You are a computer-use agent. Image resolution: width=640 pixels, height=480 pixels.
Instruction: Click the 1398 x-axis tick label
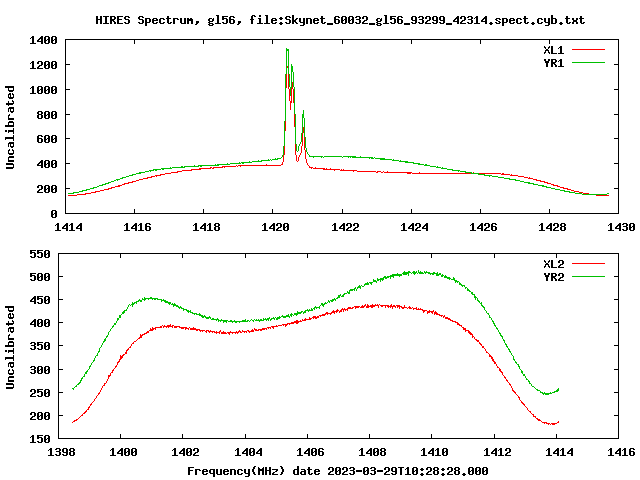pyautogui.click(x=61, y=452)
